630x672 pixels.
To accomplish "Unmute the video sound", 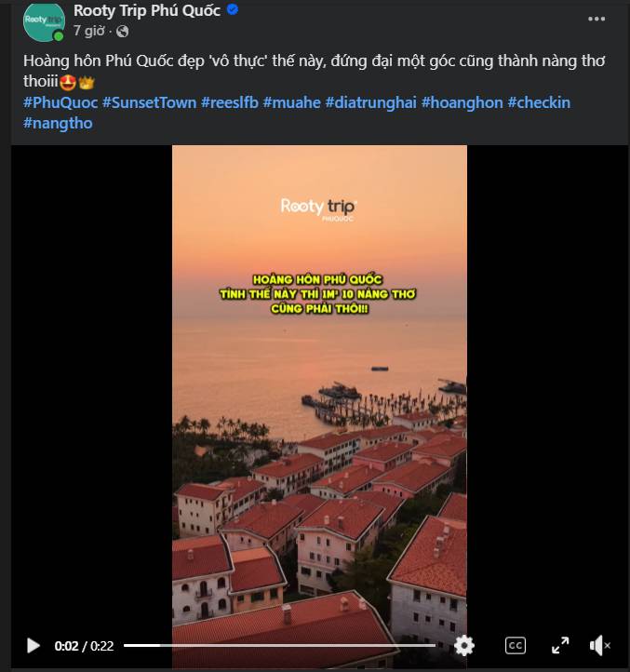I will coord(599,645).
